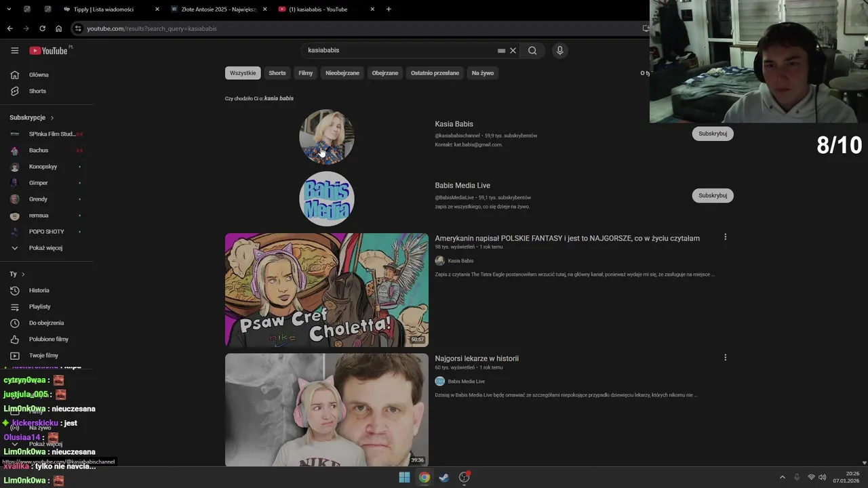Click the YouTube logo
868x488 pixels.
click(48, 50)
